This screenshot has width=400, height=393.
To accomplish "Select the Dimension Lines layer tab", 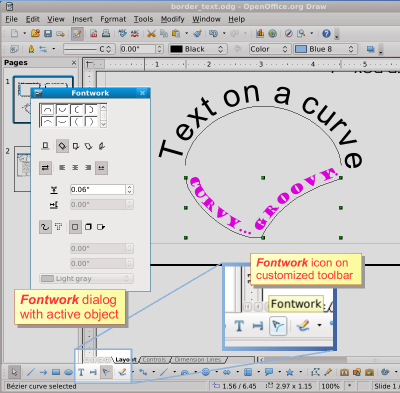I will pos(198,360).
